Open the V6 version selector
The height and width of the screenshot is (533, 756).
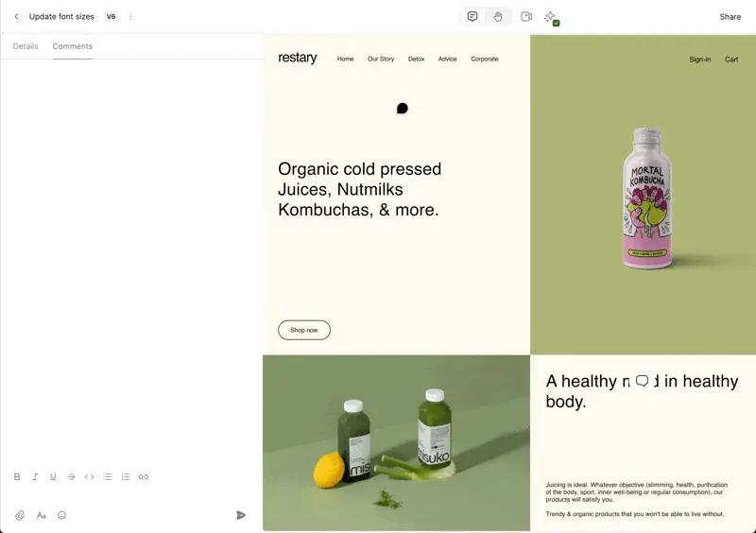(x=111, y=16)
